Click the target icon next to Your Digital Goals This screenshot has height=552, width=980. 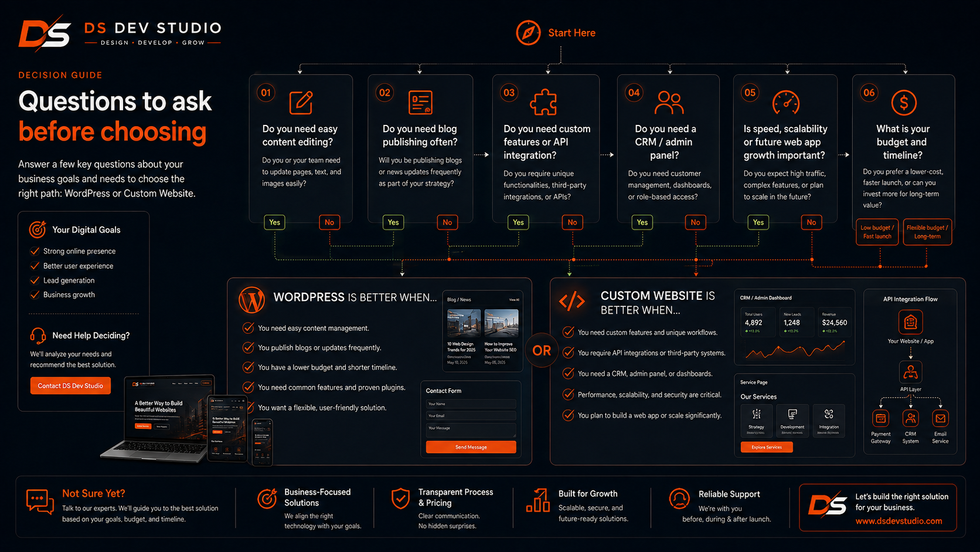tap(38, 229)
